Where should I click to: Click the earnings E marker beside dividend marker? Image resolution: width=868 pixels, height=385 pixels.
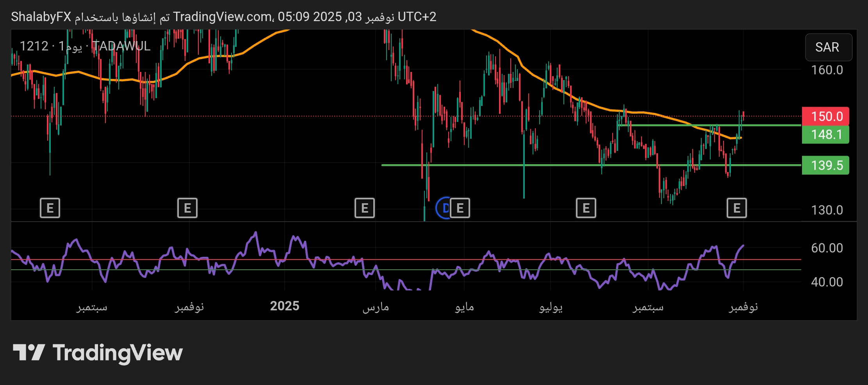coord(460,208)
